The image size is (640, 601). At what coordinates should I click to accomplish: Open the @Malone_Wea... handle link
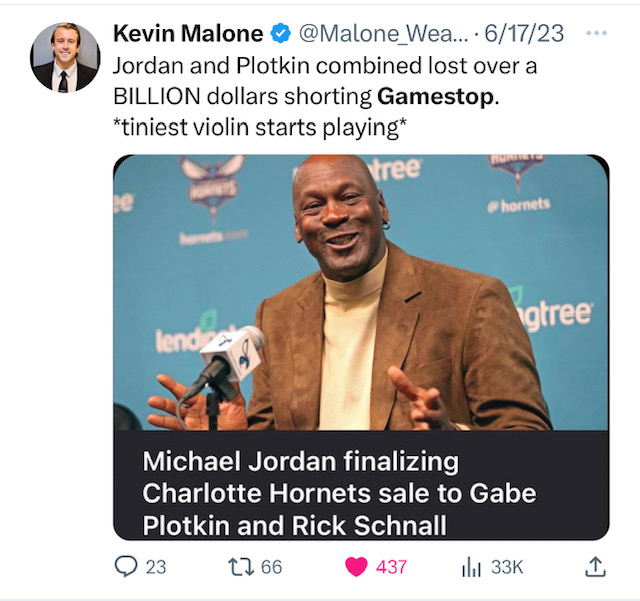(x=382, y=34)
